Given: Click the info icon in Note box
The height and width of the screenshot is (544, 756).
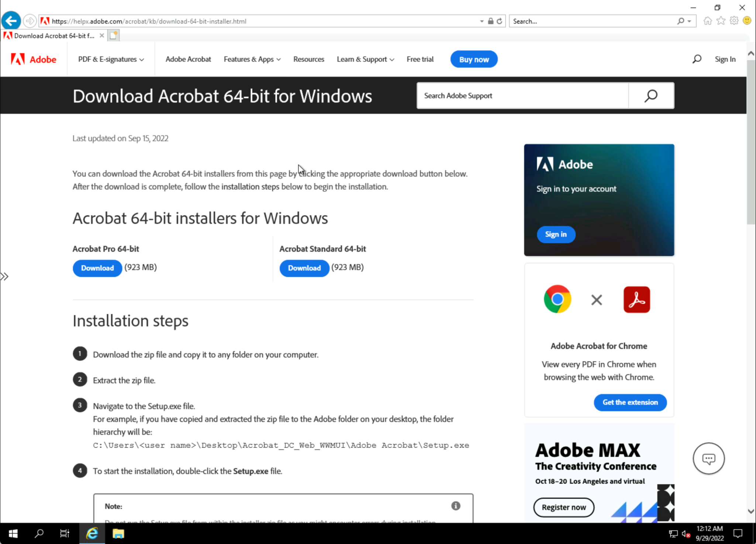Looking at the screenshot, I should (456, 506).
